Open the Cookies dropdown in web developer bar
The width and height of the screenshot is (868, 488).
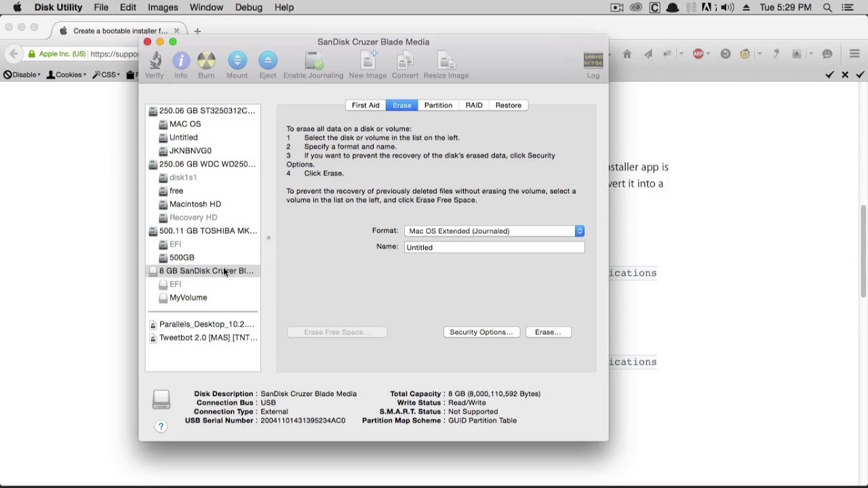point(66,75)
